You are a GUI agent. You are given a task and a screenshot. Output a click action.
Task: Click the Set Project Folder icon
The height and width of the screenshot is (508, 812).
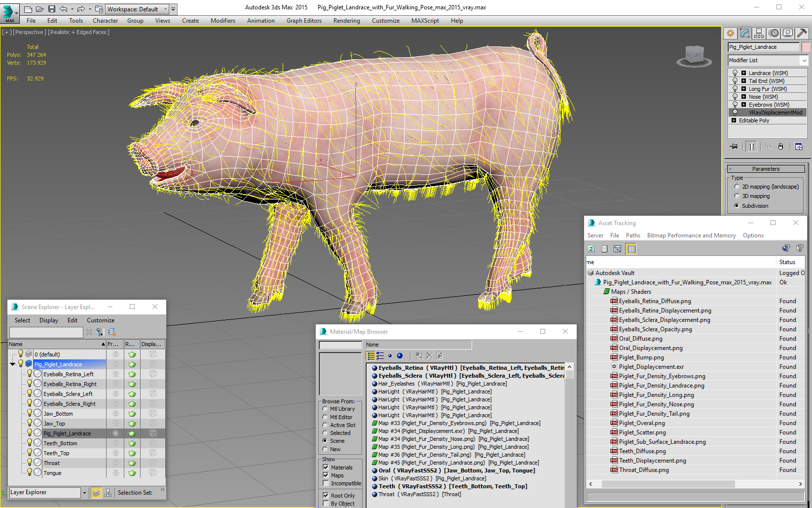tap(99, 9)
